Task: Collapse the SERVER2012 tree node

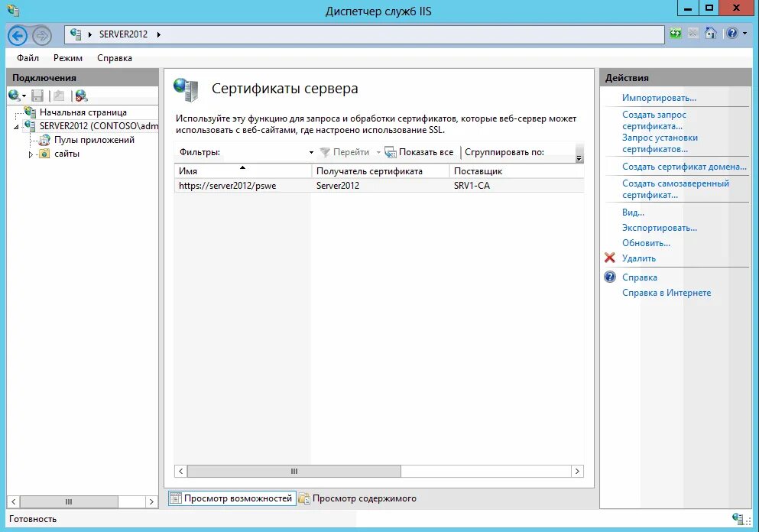Action: (17, 127)
